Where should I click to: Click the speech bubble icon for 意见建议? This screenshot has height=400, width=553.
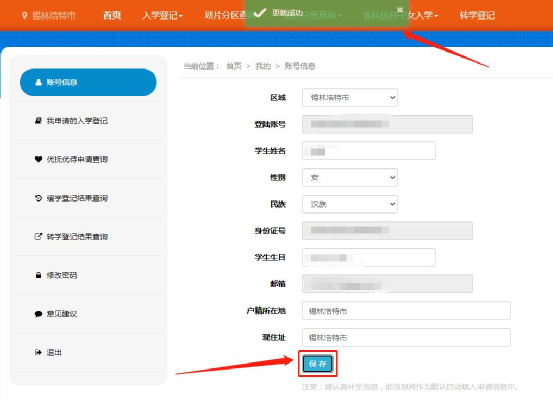(38, 314)
